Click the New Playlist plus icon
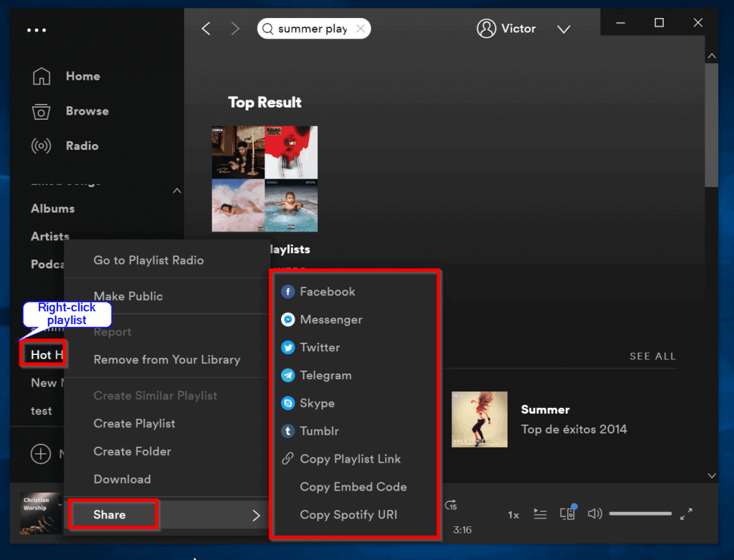The width and height of the screenshot is (734, 560). click(41, 454)
